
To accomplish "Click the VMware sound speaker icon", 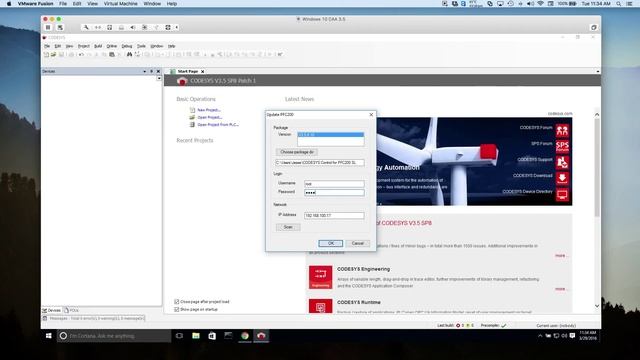I will [133, 27].
